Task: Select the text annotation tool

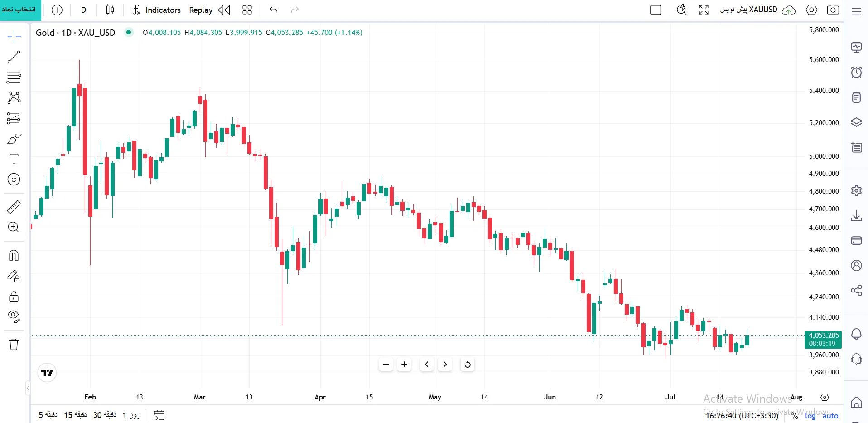Action: pos(14,159)
